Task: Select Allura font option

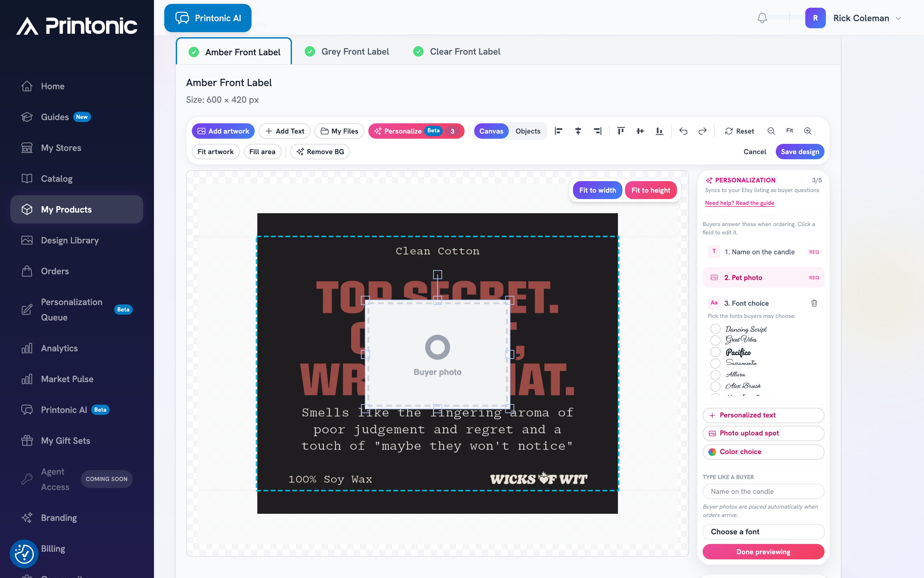Action: pyautogui.click(x=715, y=375)
